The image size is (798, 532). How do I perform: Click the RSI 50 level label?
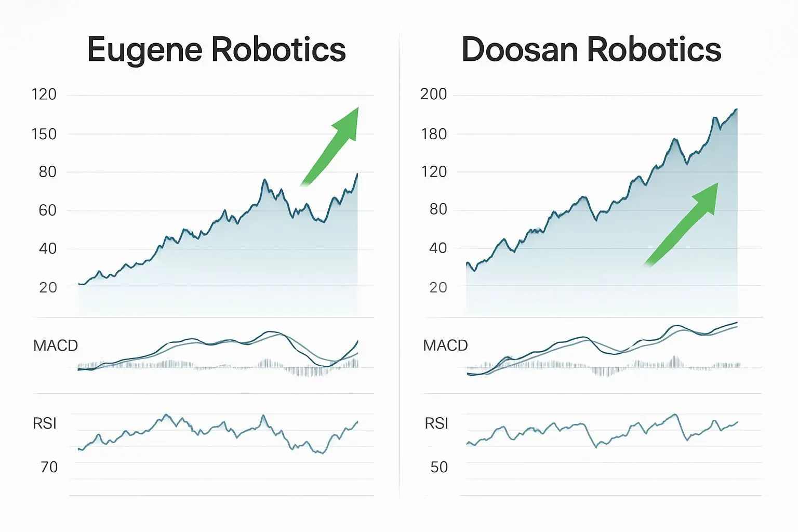coord(439,467)
